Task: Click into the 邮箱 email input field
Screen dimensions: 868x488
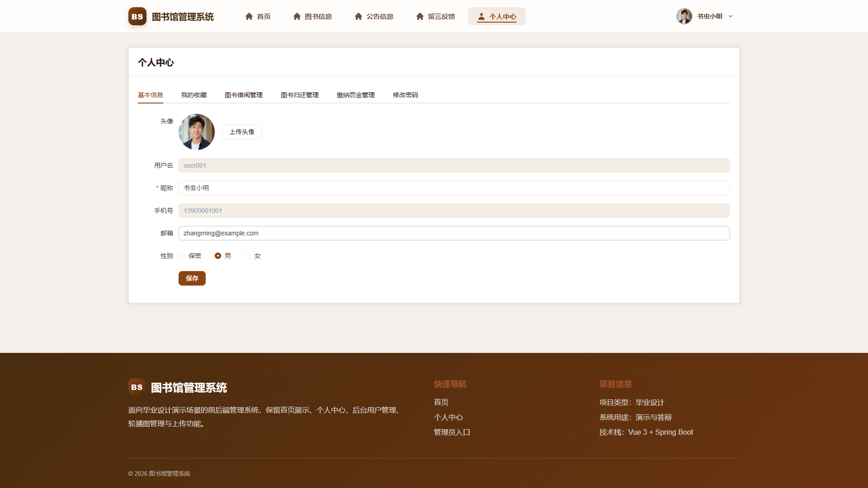Action: tap(454, 233)
